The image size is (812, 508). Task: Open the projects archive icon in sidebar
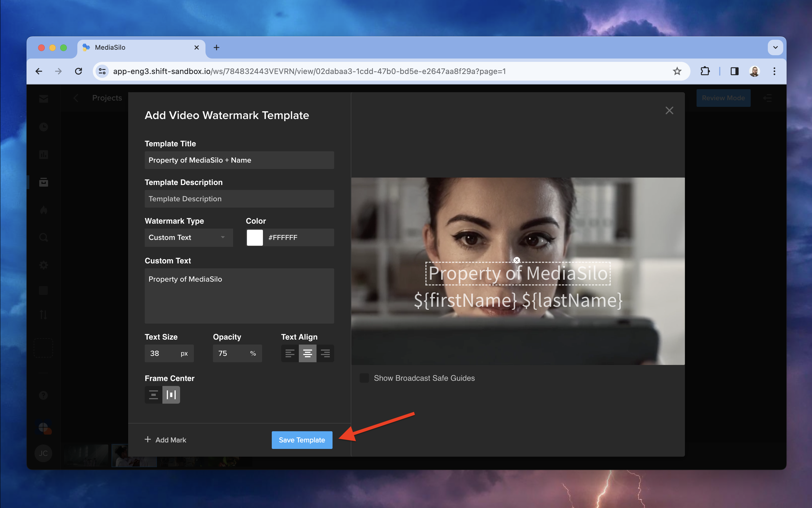[44, 182]
